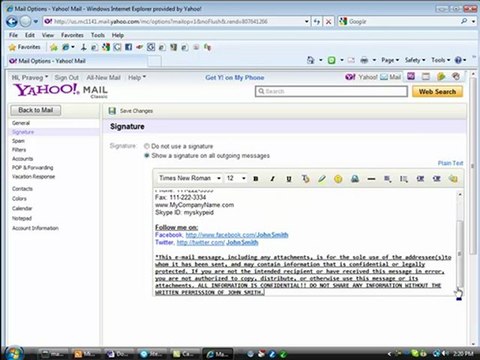Expand the Safety menu dropdown

tap(415, 60)
